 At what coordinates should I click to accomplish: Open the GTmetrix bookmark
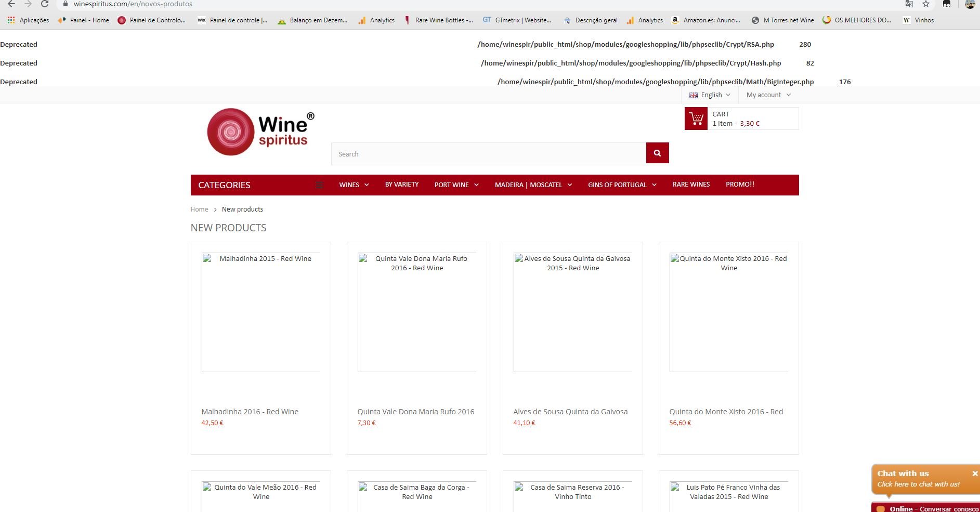tap(517, 20)
